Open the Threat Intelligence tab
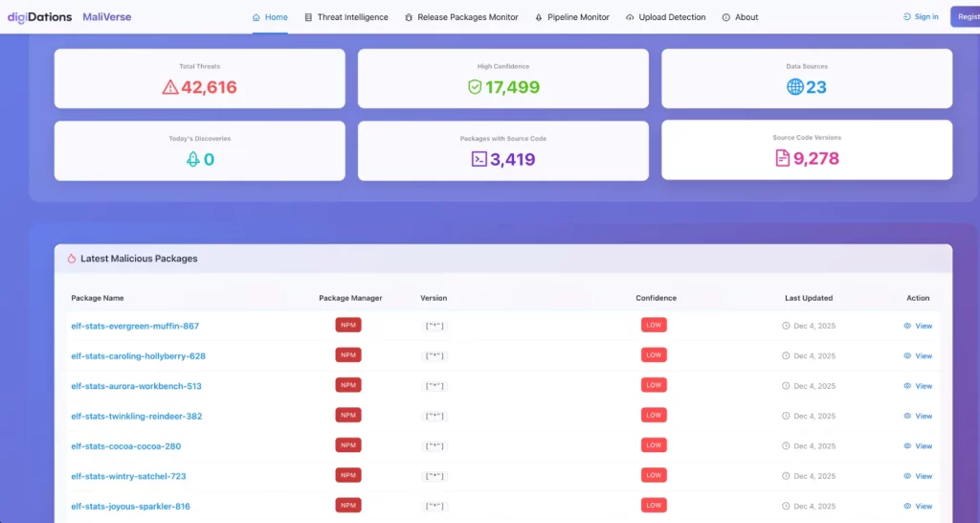Screen dimensions: 980x523 point(345,17)
